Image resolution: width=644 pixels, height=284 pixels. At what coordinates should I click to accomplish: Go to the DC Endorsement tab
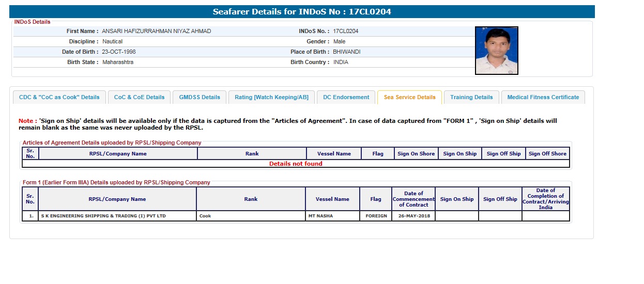point(346,97)
